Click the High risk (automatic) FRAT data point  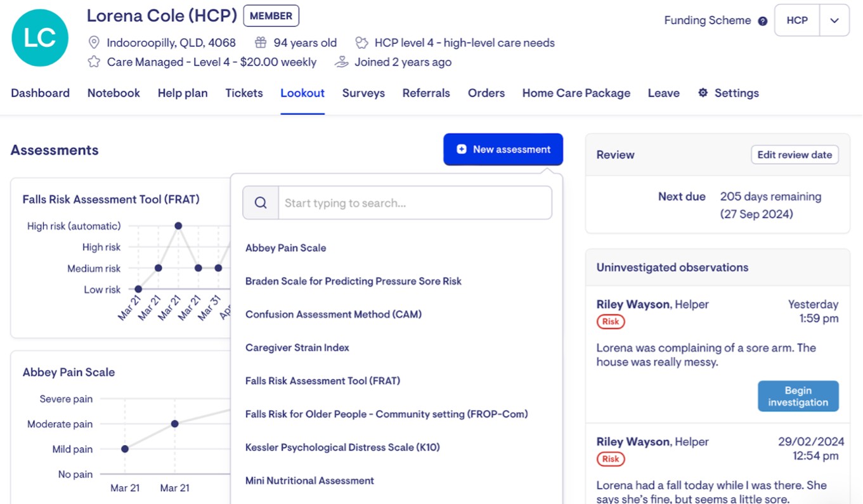pyautogui.click(x=178, y=226)
